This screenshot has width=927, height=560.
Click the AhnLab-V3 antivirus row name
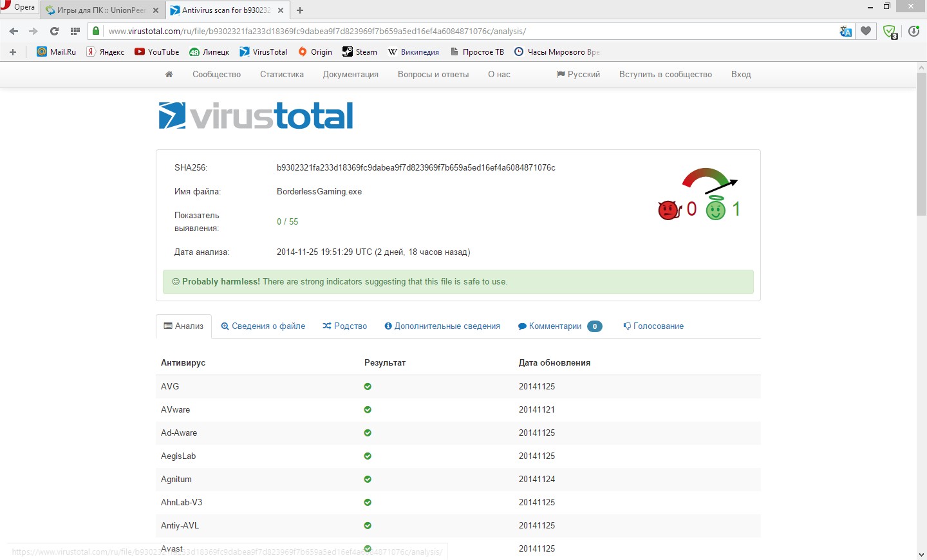point(182,502)
